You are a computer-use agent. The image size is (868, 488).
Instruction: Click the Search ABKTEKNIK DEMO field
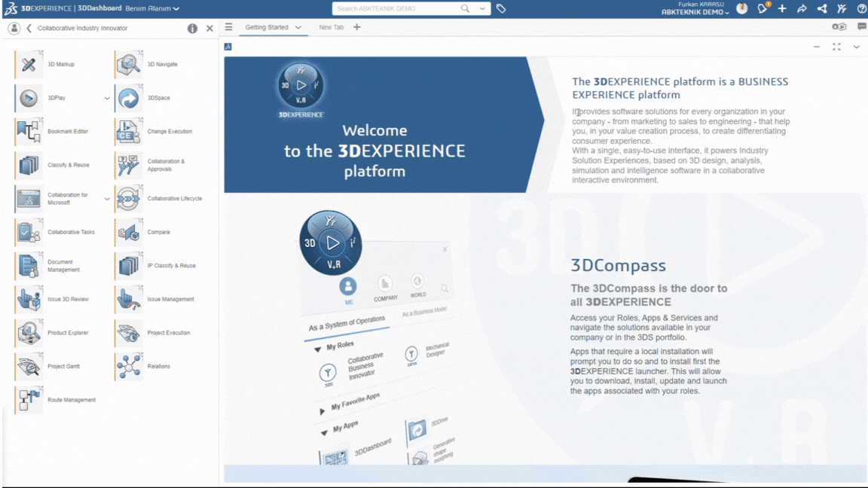399,9
